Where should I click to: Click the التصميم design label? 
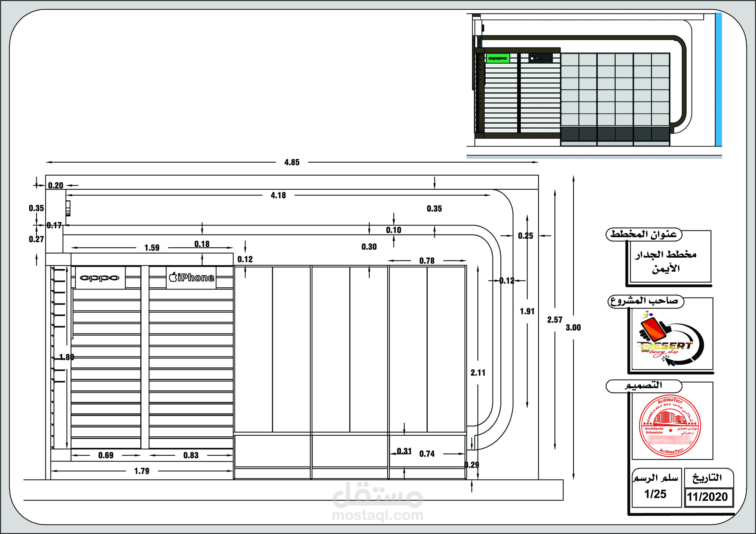click(x=643, y=385)
